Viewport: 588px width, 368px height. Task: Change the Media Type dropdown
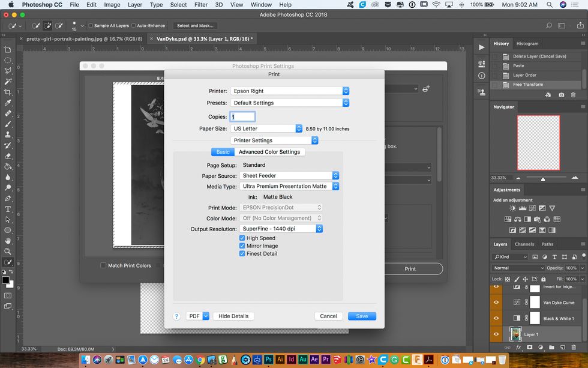290,186
